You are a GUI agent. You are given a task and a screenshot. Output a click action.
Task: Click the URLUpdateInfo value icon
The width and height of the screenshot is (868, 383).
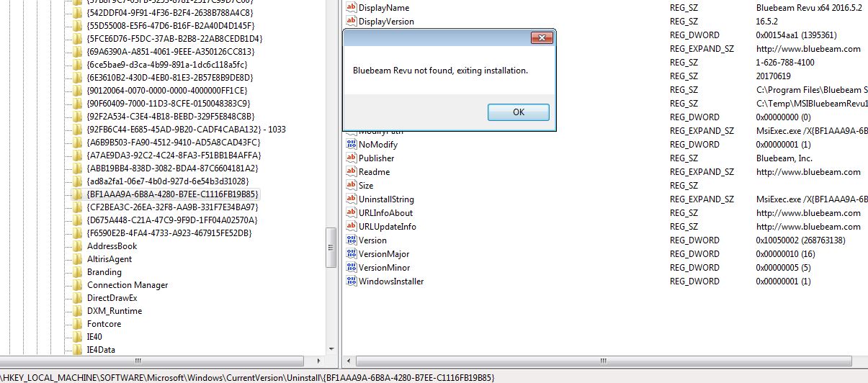pos(352,226)
